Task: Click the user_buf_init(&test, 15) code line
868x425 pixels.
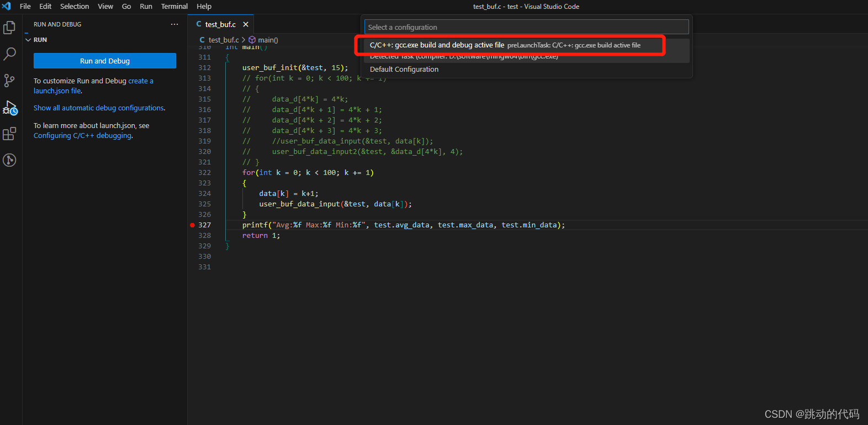Action: (295, 67)
